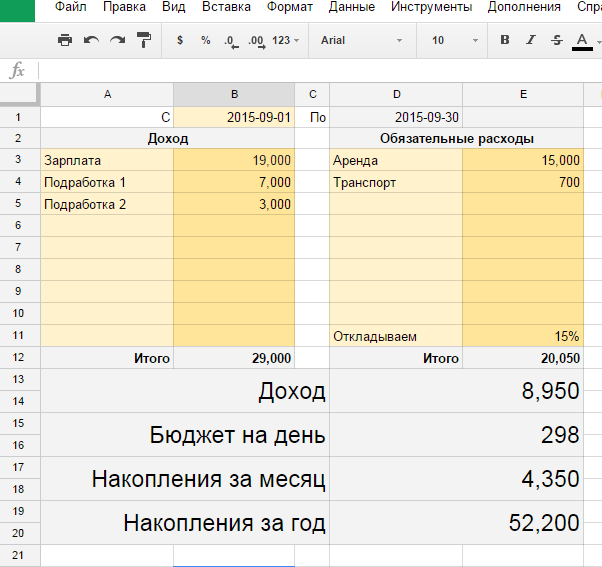Click the fx function icon
The width and height of the screenshot is (602, 567).
pos(18,71)
